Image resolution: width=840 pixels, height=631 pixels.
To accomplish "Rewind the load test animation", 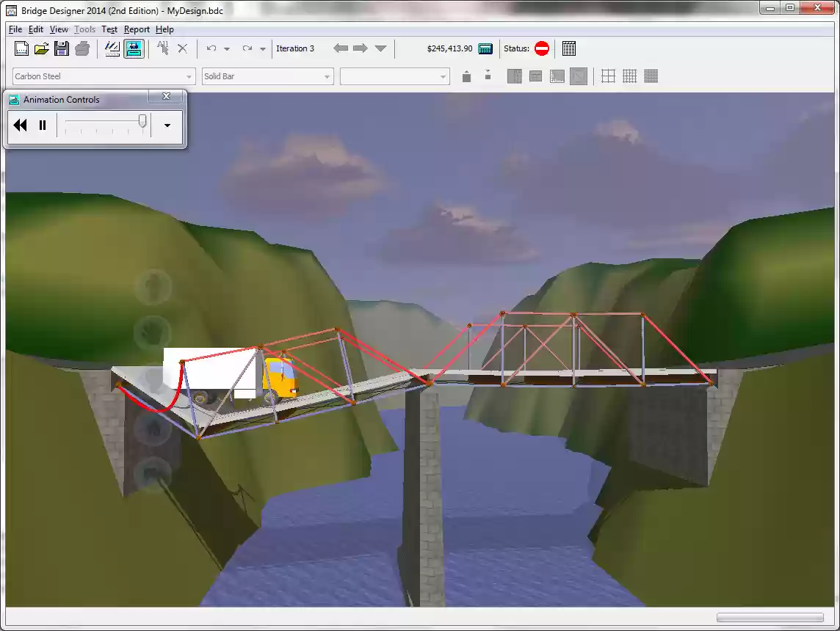I will pos(21,125).
